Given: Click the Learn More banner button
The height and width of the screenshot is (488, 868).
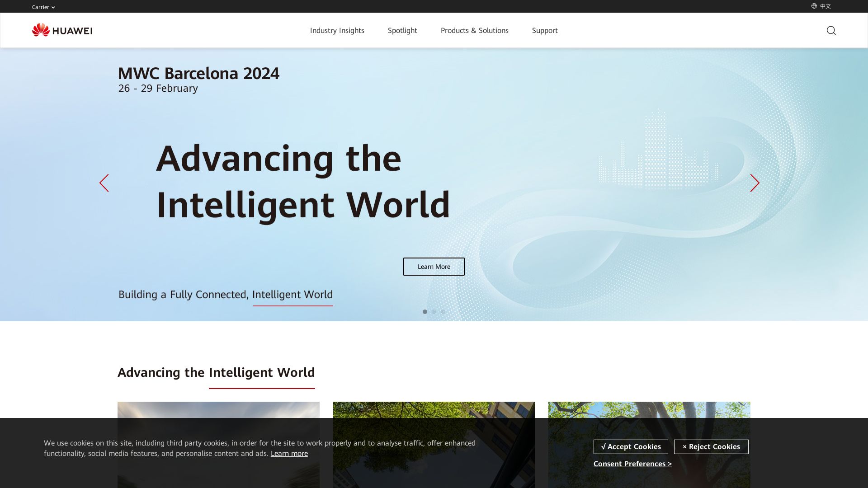Looking at the screenshot, I should [x=434, y=267].
